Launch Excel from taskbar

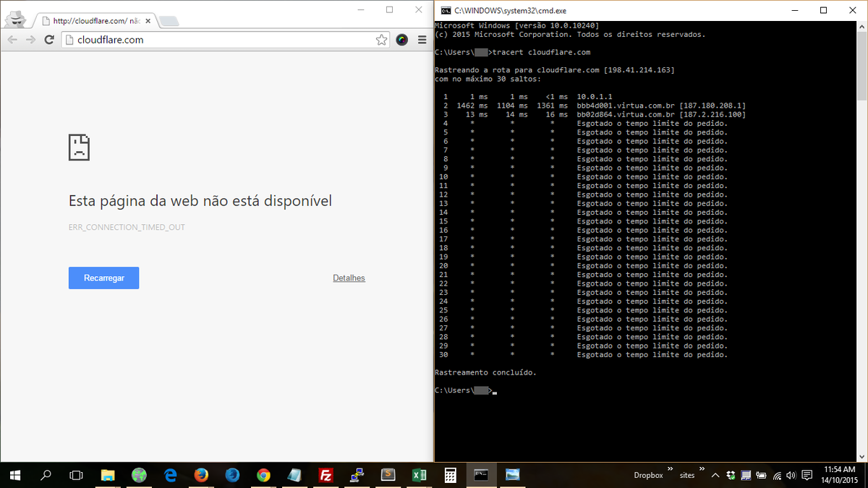[x=418, y=475]
